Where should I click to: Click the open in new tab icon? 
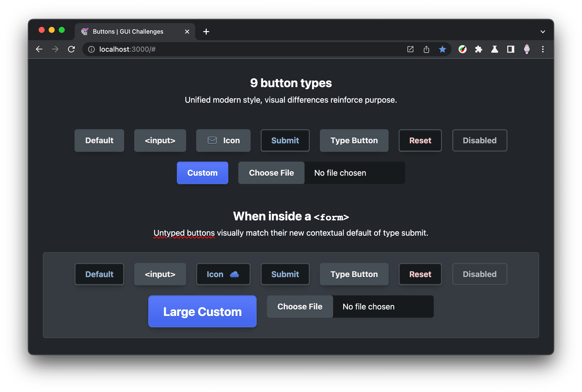coord(410,49)
